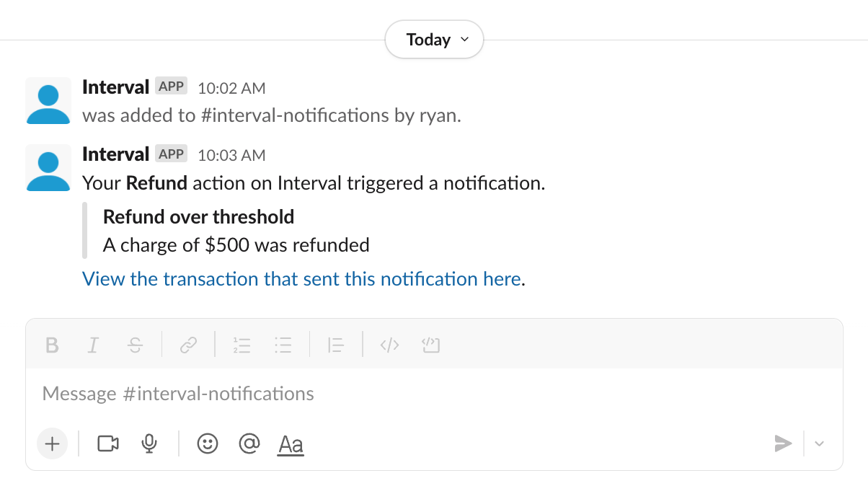Click the Message #interval-notifications field
Viewport: 868px width, 499px height.
(x=433, y=394)
